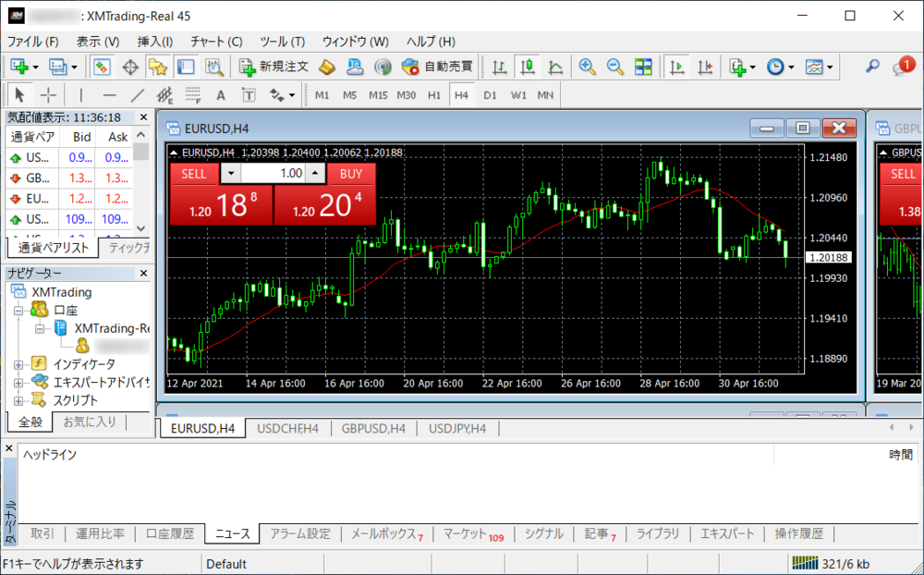This screenshot has height=575, width=924.
Task: Expand the スクリプト tree node
Action: pyautogui.click(x=18, y=401)
